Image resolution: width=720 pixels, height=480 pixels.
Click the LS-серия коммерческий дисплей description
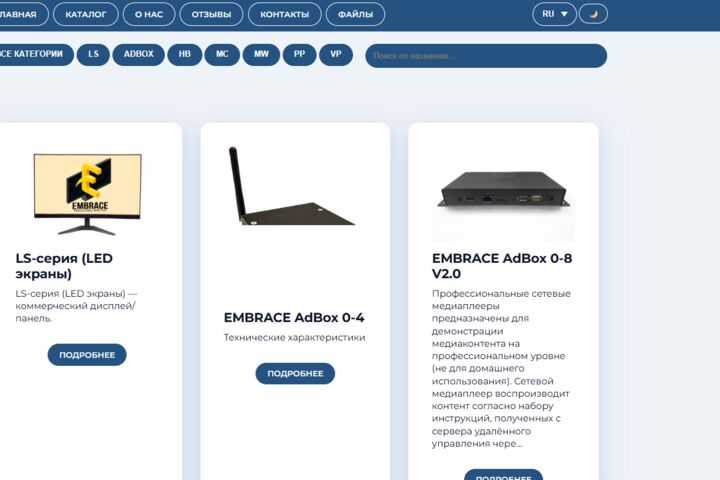point(76,306)
